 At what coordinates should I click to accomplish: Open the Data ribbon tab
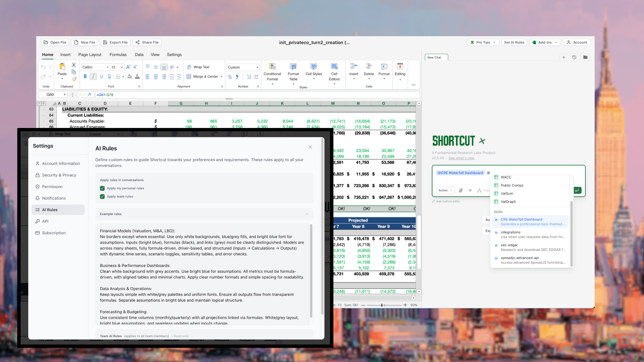[x=139, y=55]
